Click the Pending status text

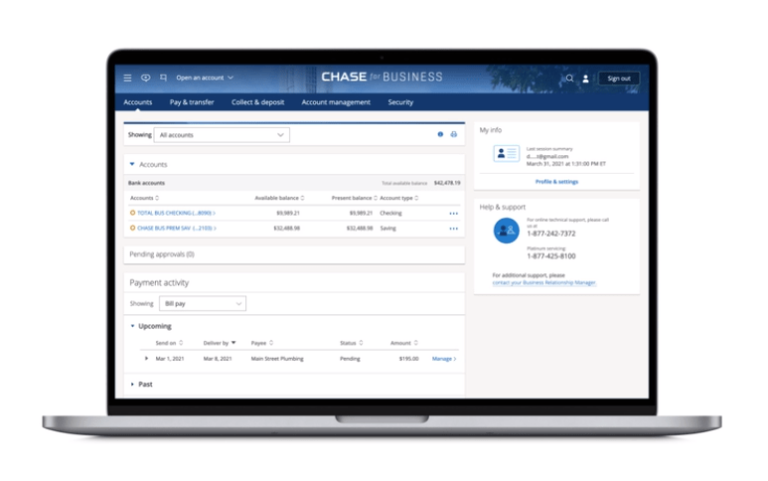(350, 359)
